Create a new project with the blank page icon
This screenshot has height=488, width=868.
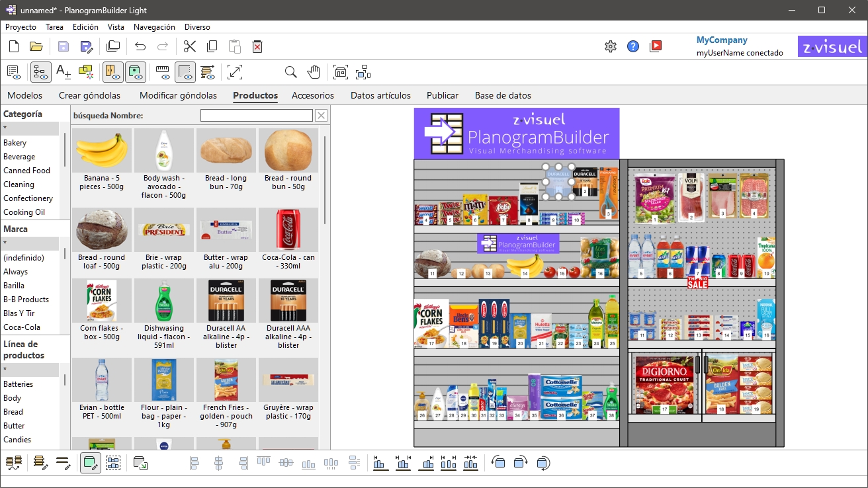pyautogui.click(x=13, y=46)
